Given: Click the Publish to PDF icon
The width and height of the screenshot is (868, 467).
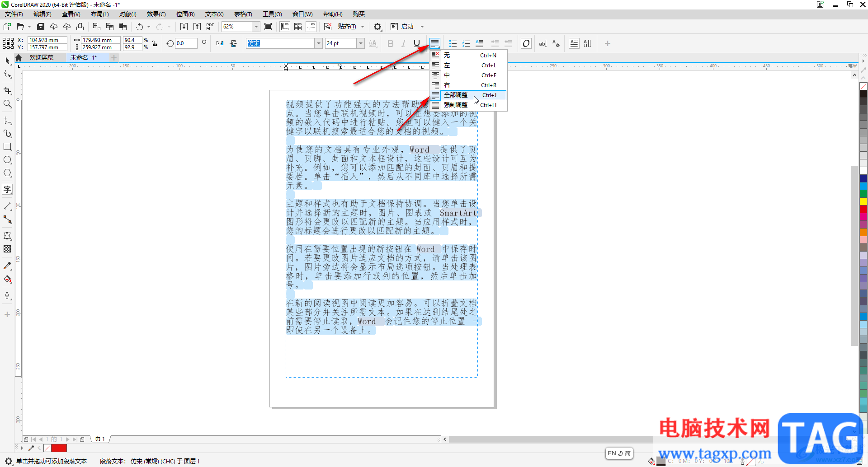Looking at the screenshot, I should pos(210,27).
